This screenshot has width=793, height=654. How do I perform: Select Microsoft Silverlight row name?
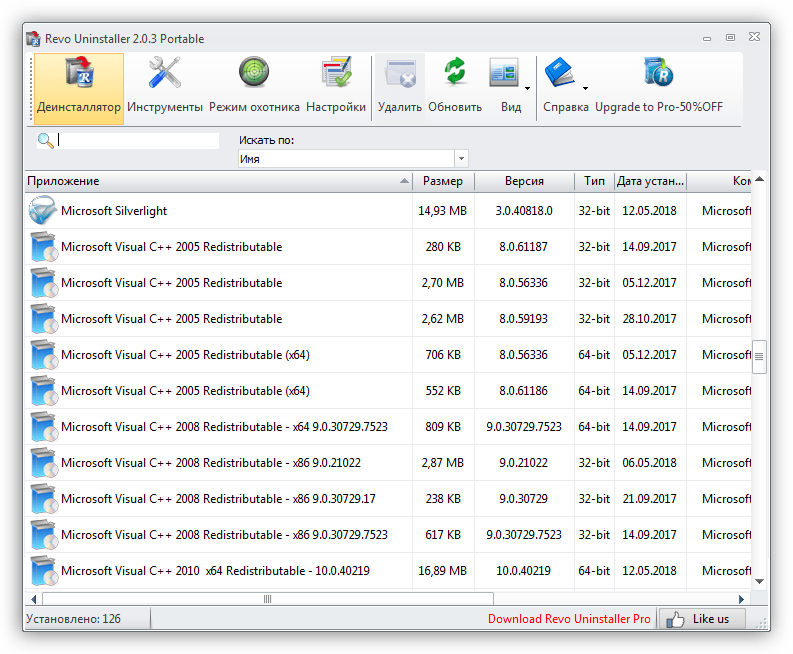coord(114,211)
